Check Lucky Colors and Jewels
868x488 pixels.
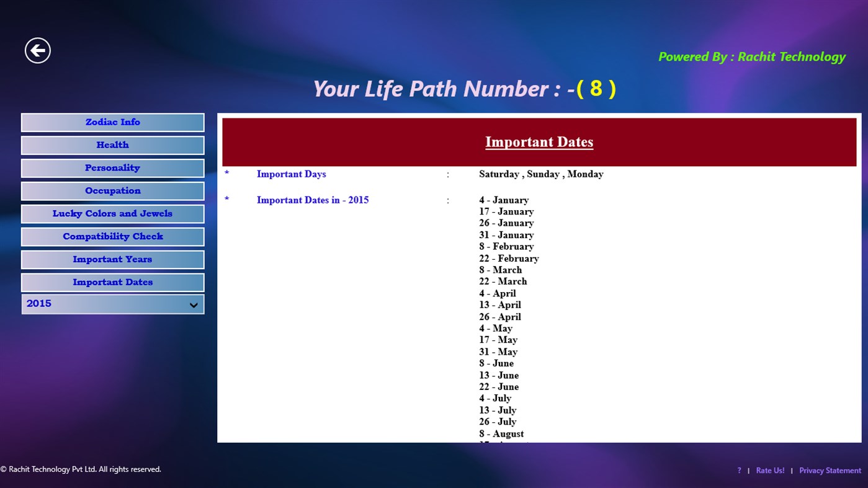coord(112,213)
